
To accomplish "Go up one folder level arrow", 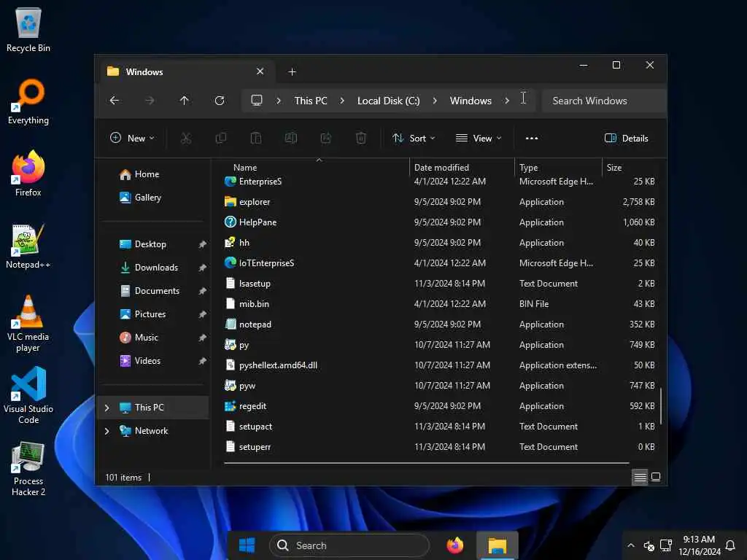I will click(185, 101).
